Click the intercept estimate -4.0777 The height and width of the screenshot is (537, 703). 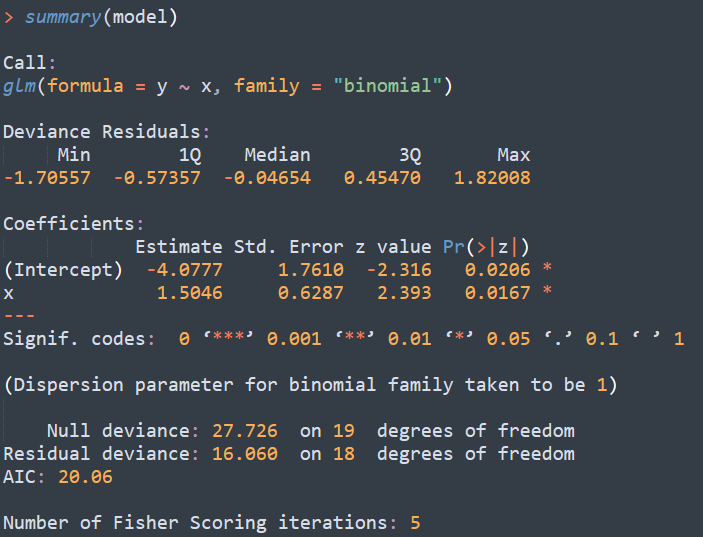click(x=185, y=270)
